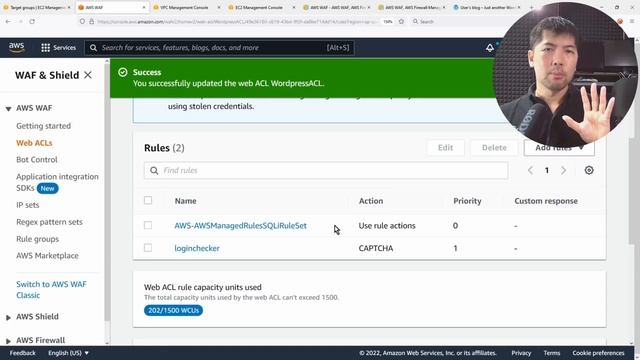Close the VPC Management Console tab
Image resolution: width=640 pixels, height=360 pixels.
pos(219,7)
